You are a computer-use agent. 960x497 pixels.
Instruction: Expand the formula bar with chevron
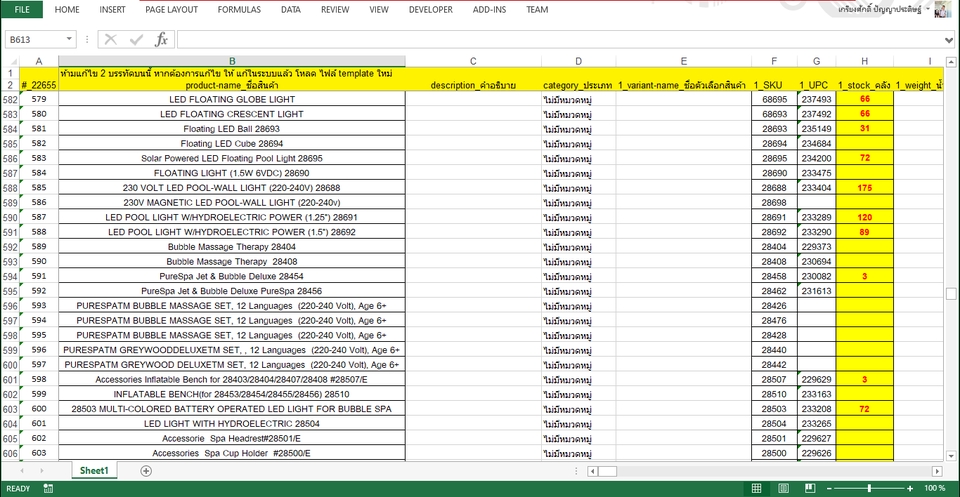point(950,40)
